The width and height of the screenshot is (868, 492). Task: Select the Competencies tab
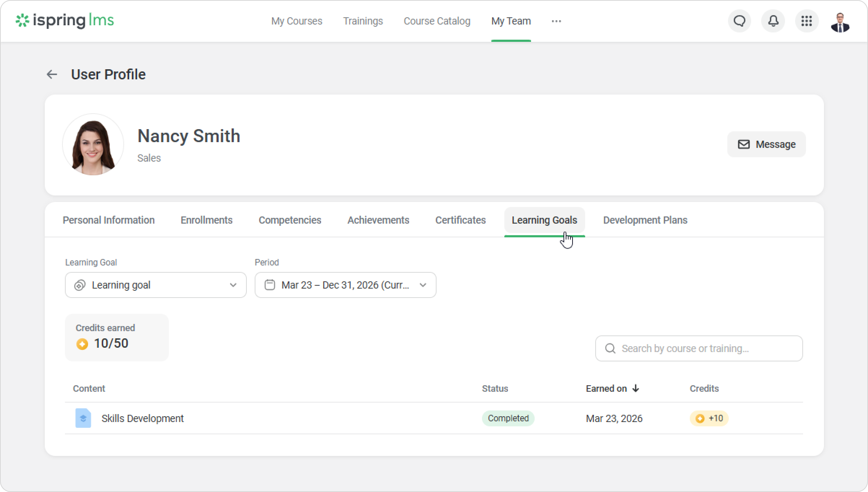click(x=290, y=220)
